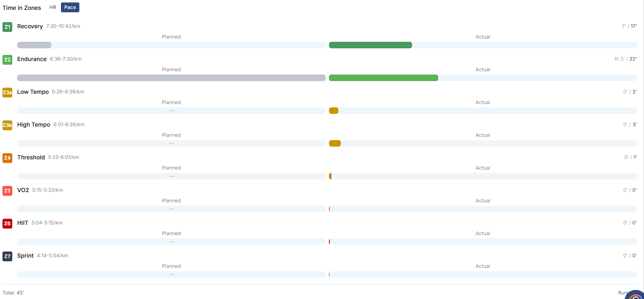The height and width of the screenshot is (299, 644).
Task: Click the Low Tempo actual yellow bar
Action: coord(333,111)
